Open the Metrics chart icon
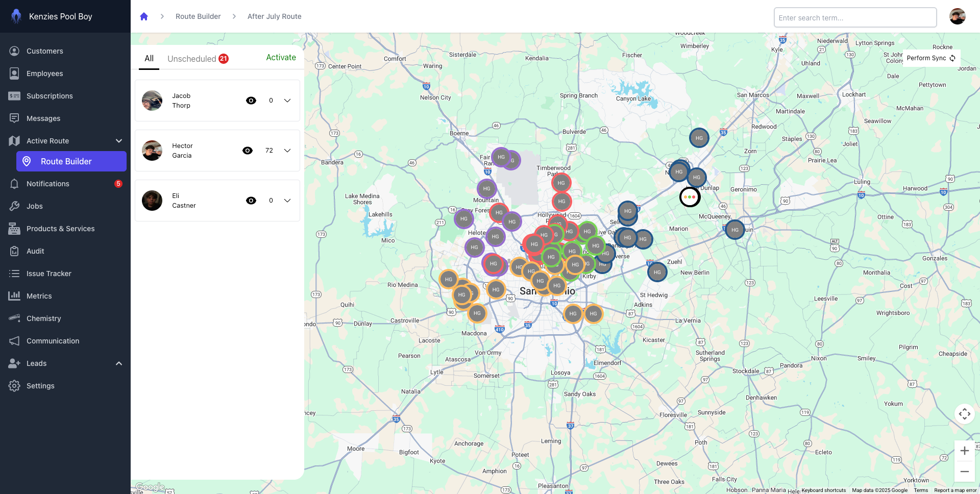The image size is (980, 494). coord(14,296)
